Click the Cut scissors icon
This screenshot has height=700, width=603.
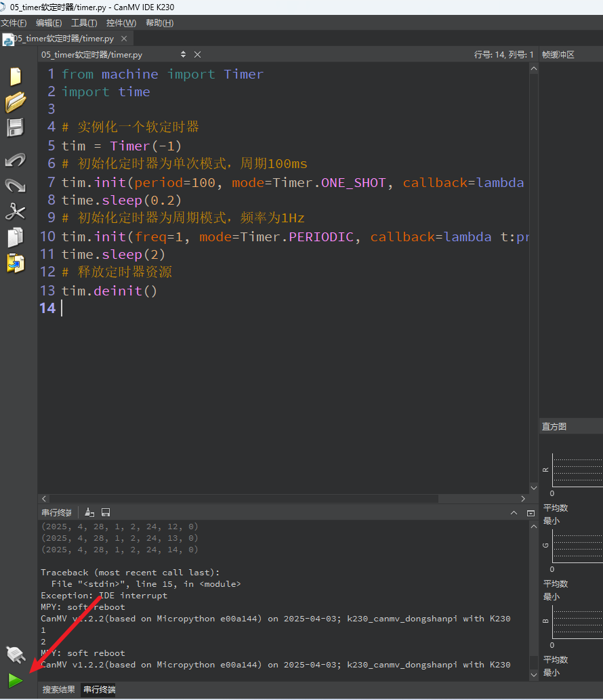click(16, 211)
